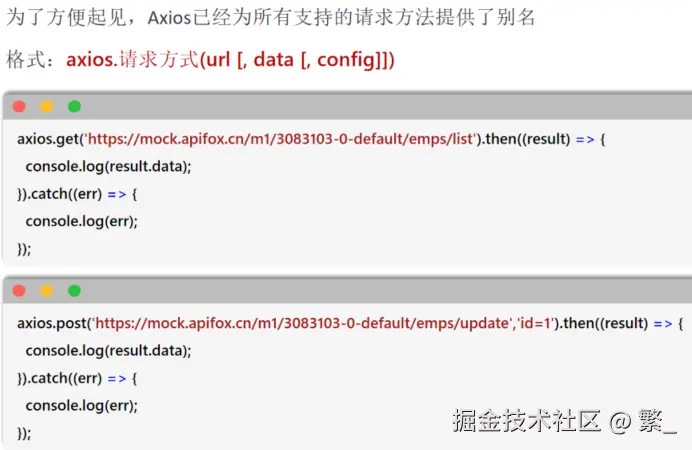This screenshot has height=450, width=692.
Task: Click the emps/update URL string
Action: [x=303, y=323]
